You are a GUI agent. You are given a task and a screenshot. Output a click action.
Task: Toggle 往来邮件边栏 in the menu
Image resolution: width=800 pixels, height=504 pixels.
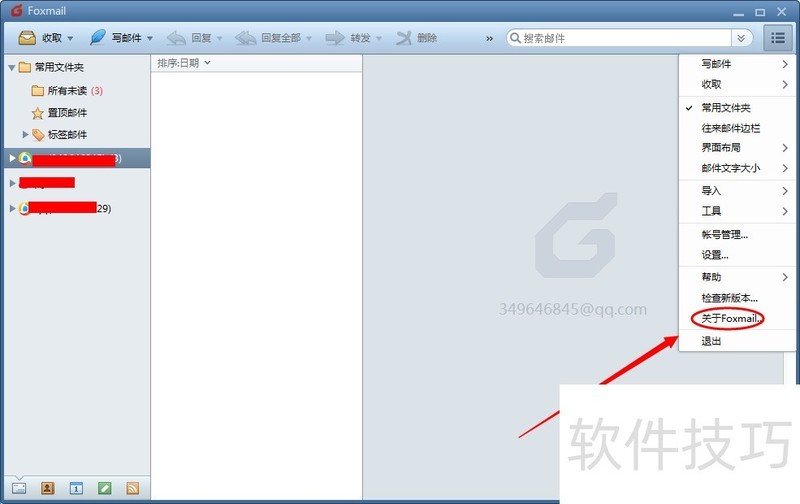[731, 128]
